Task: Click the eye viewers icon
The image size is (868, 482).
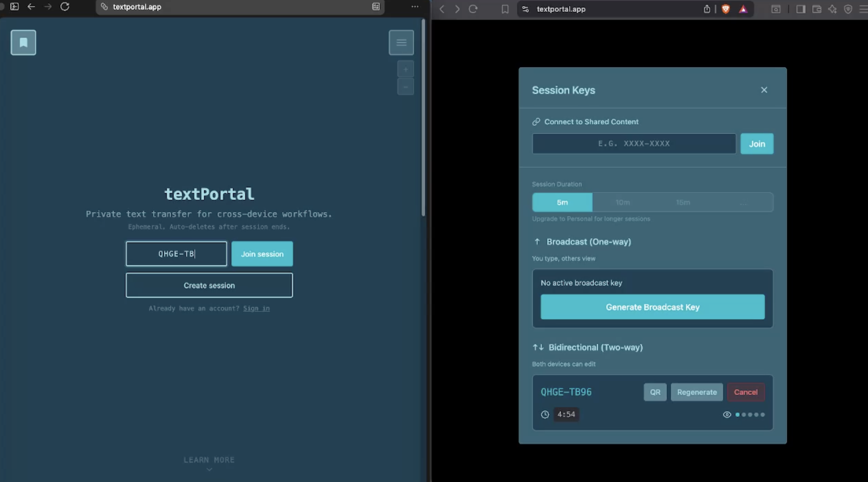Action: 727,415
